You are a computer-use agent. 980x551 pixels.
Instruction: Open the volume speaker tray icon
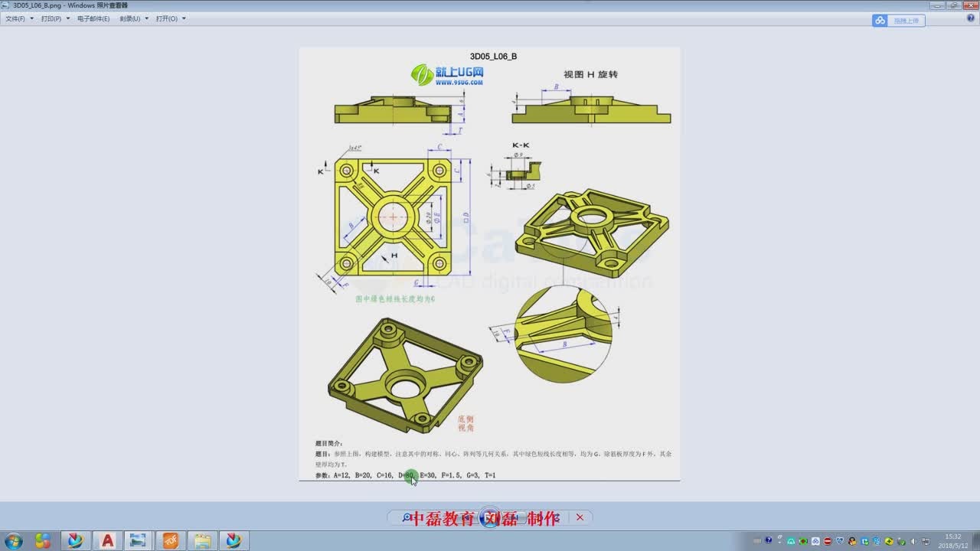click(x=913, y=541)
